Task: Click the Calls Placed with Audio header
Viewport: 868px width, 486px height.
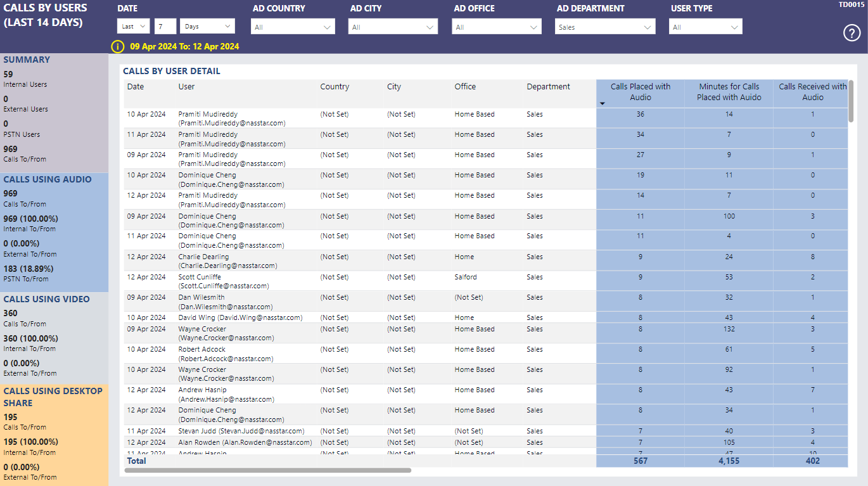Action: tap(641, 92)
